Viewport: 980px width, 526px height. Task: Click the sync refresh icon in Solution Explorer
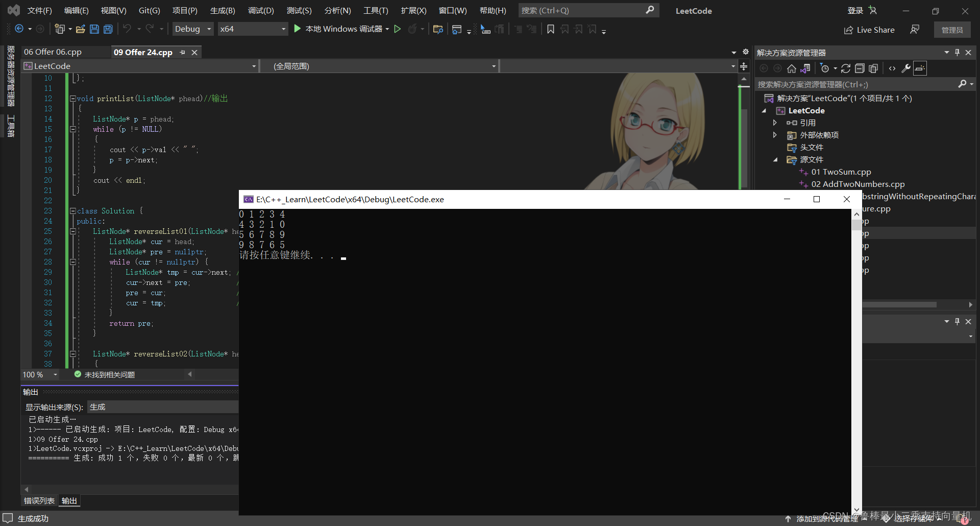point(846,68)
